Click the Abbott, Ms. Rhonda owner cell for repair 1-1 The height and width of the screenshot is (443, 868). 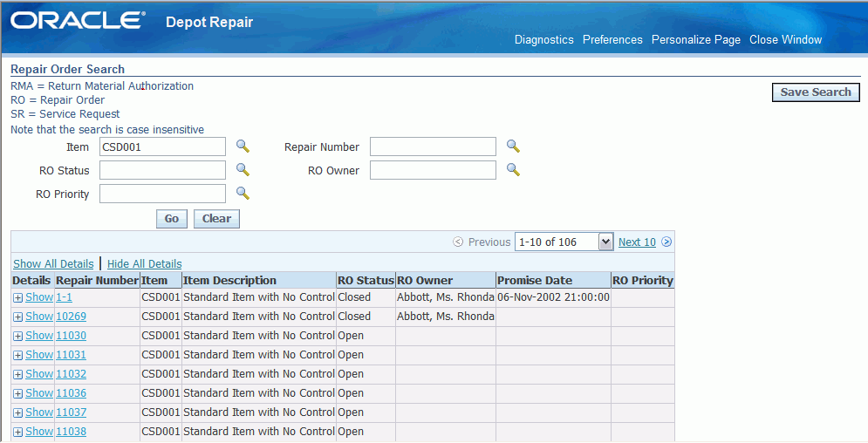(x=446, y=297)
